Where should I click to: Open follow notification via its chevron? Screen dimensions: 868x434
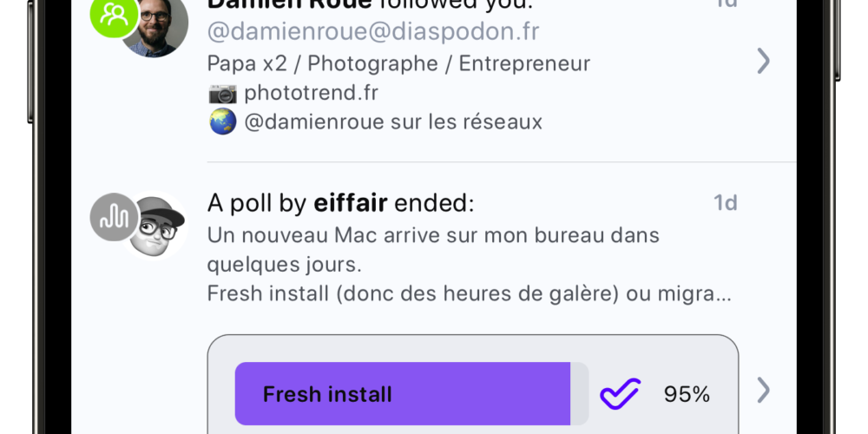(763, 61)
